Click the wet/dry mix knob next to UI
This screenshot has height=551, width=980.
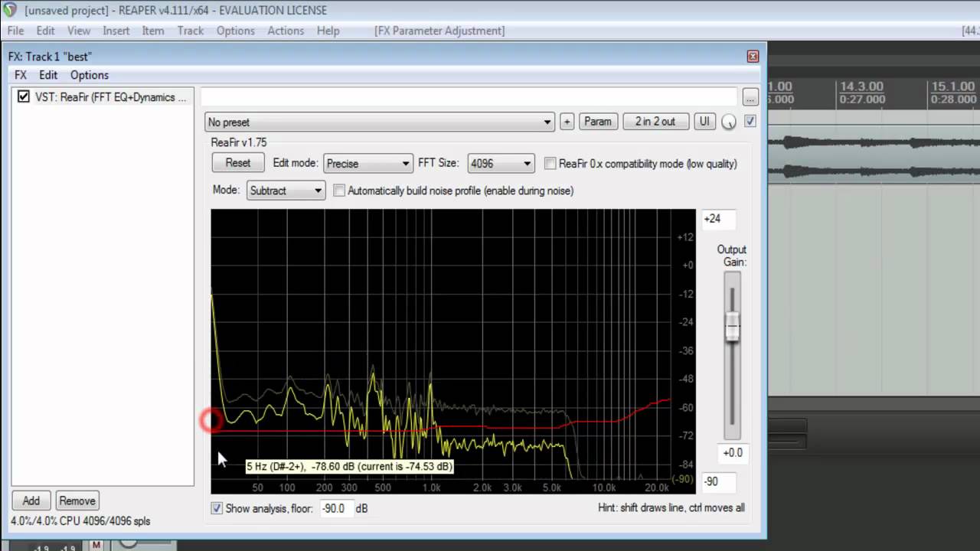pyautogui.click(x=729, y=122)
